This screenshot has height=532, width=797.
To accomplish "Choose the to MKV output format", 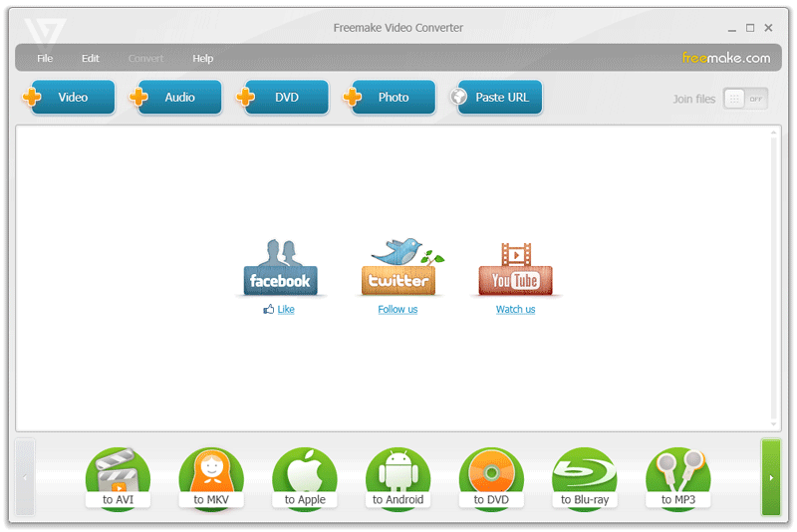I will tap(211, 478).
